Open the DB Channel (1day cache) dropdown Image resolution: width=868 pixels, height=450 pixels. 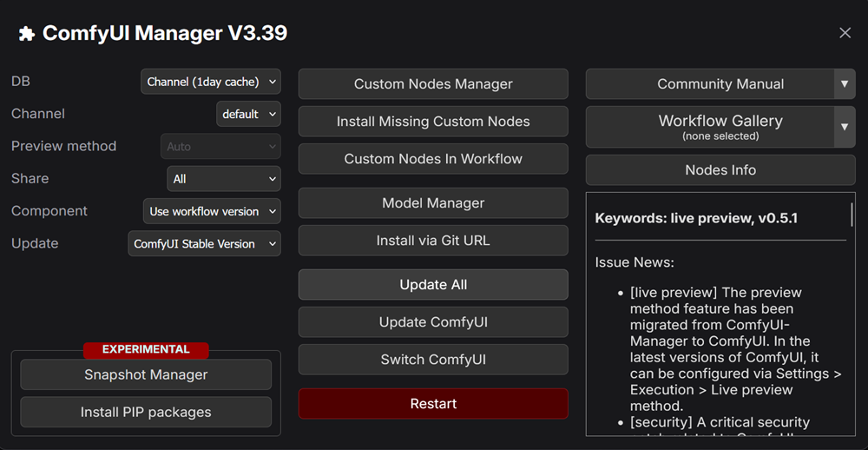(211, 82)
